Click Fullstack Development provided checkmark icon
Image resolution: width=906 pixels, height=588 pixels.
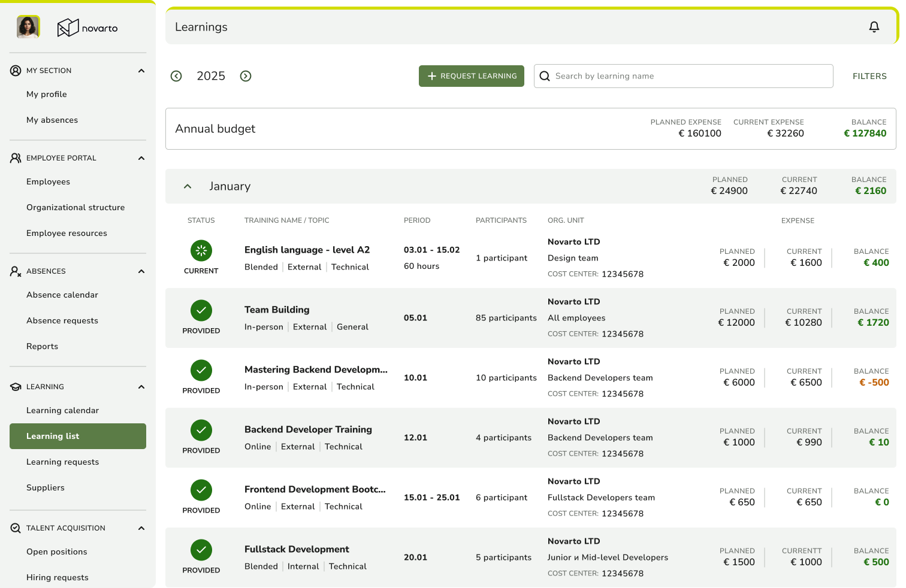coord(201,550)
